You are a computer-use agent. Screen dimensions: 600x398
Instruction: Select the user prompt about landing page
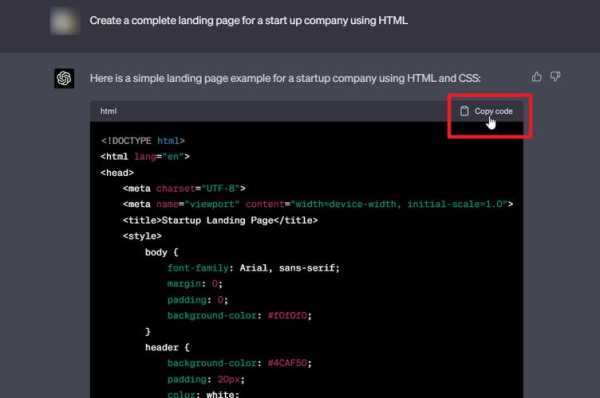coord(248,20)
